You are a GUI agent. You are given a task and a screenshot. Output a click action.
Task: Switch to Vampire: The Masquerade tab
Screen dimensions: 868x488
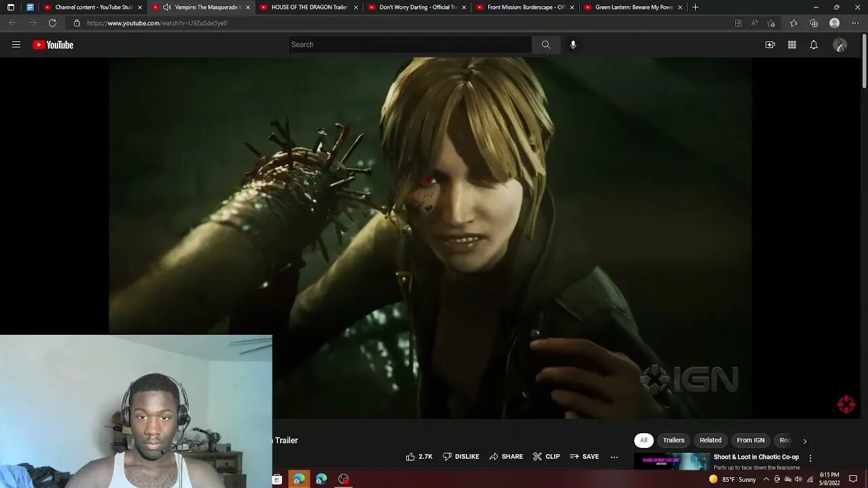tap(201, 7)
